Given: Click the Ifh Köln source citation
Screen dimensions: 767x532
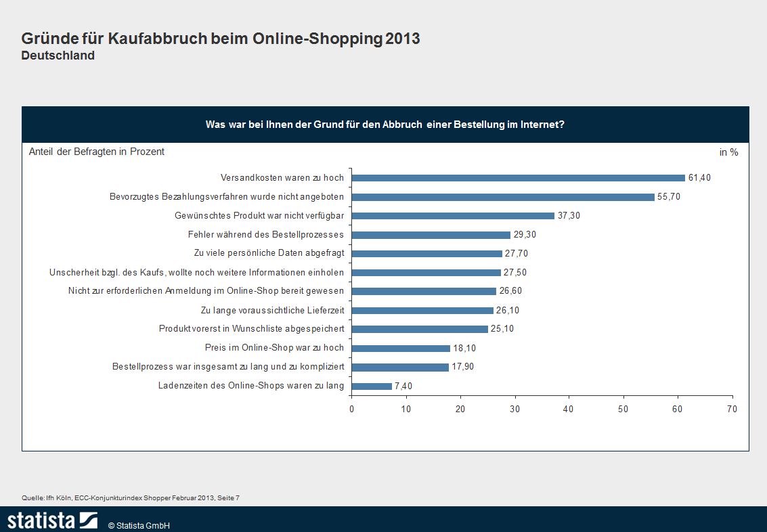Looking at the screenshot, I should tap(131, 497).
